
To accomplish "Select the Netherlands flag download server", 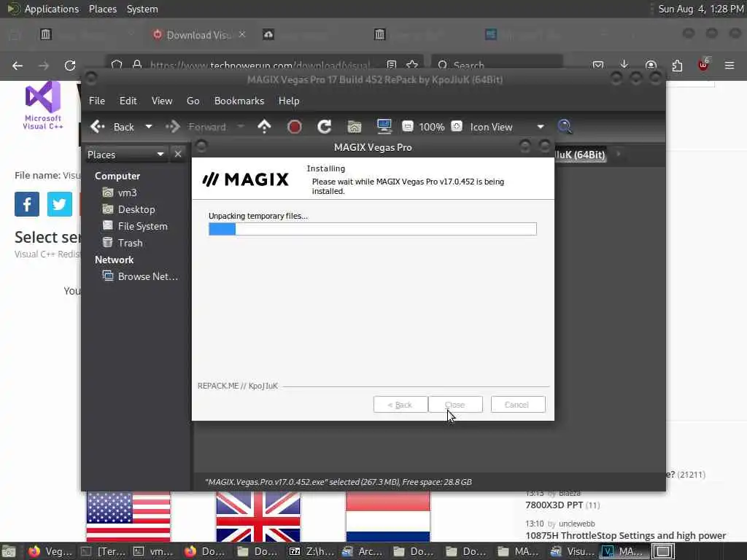I will pos(388,517).
